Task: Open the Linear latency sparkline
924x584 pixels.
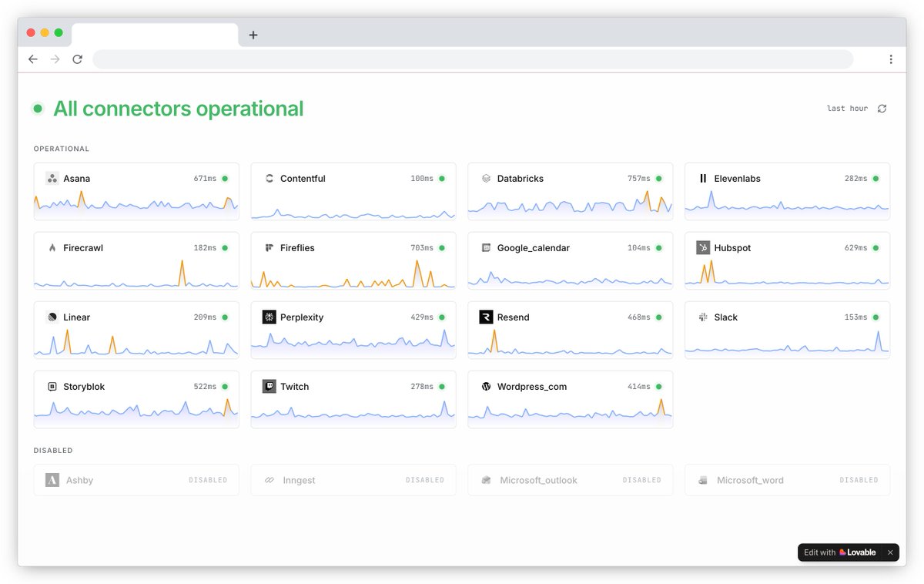Action: point(136,342)
